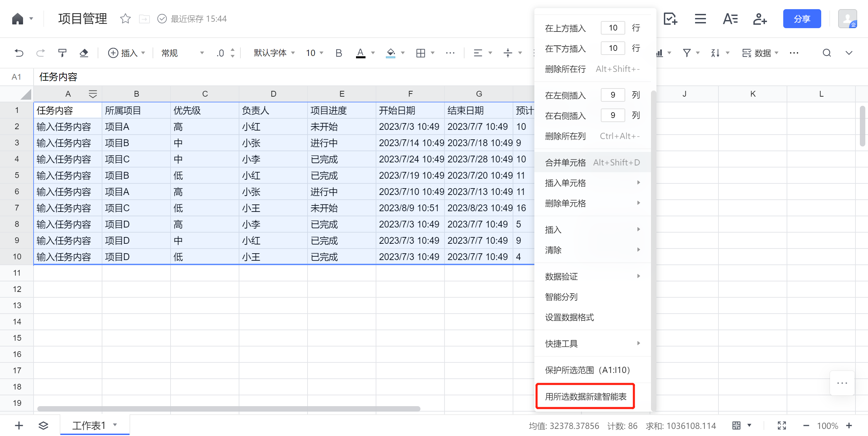Open the 常规 number format dropdown
The image size is (868, 436).
182,53
